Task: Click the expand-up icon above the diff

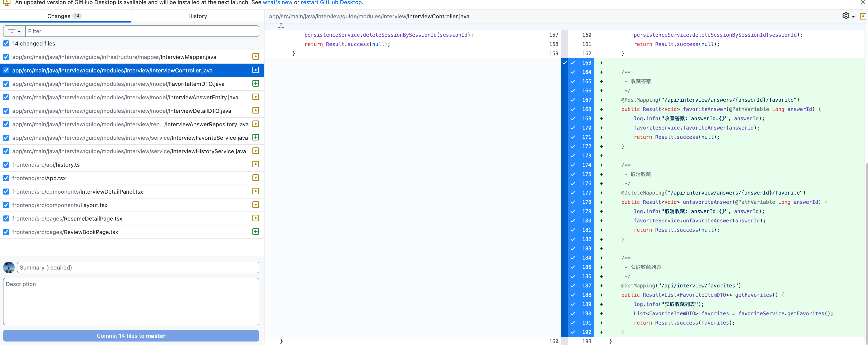Action: (281, 26)
